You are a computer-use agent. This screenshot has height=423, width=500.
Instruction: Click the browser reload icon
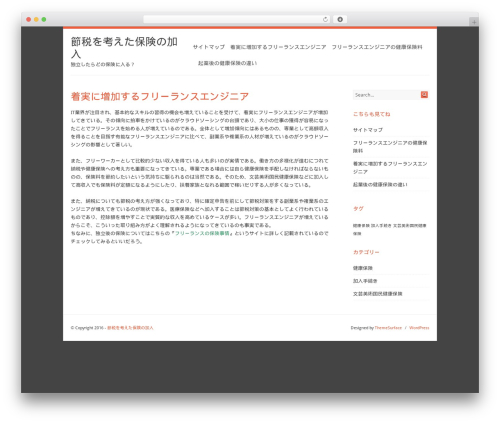(x=325, y=20)
